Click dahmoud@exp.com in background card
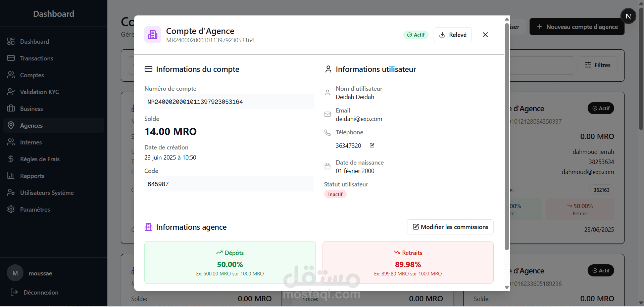644x307 pixels. pyautogui.click(x=588, y=172)
